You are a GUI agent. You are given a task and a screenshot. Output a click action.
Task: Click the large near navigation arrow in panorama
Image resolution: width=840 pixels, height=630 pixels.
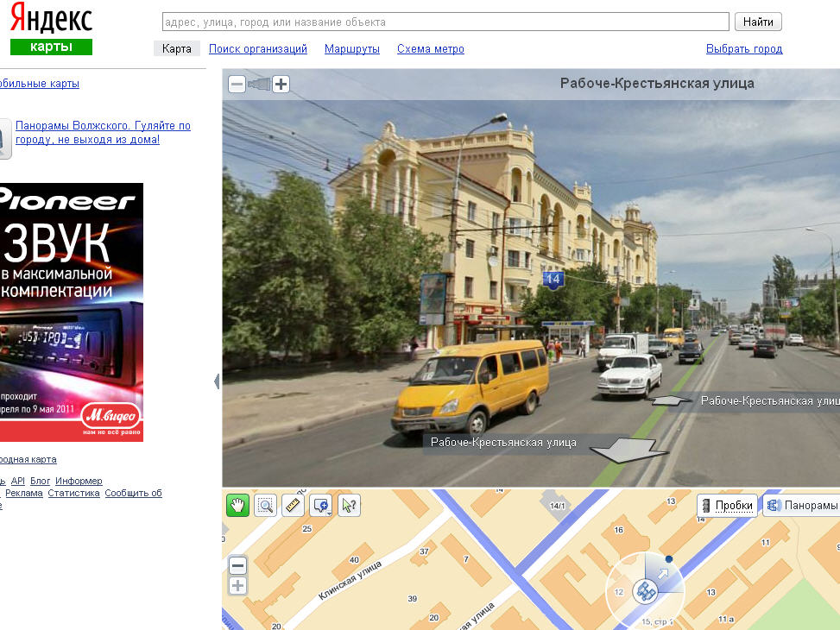(627, 449)
